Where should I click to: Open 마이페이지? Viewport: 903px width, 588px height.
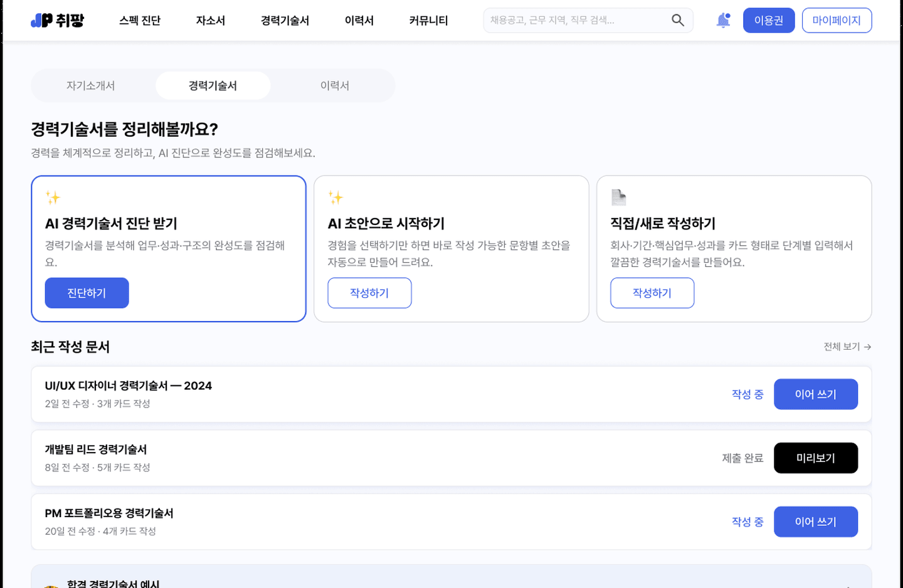tap(837, 21)
